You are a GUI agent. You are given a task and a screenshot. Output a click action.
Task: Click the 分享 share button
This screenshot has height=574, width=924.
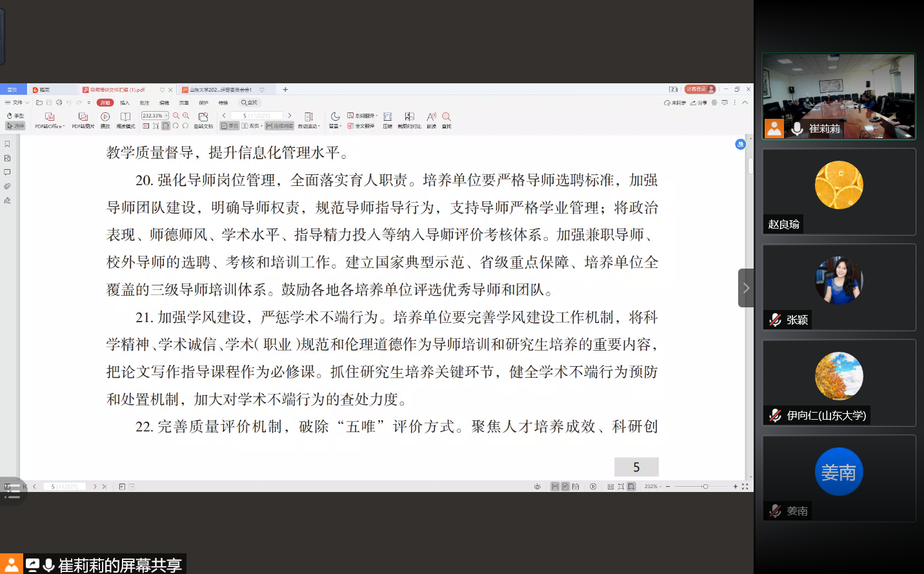coord(698,103)
